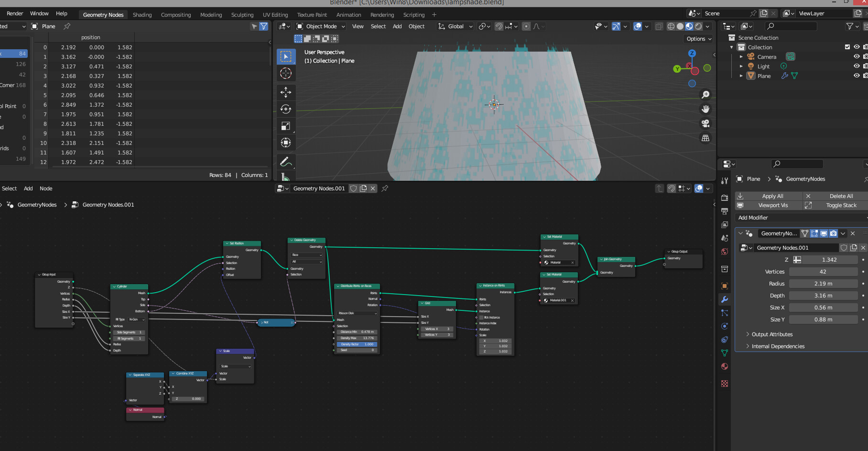
Task: Expand Output Attributes panel
Action: tap(772, 334)
